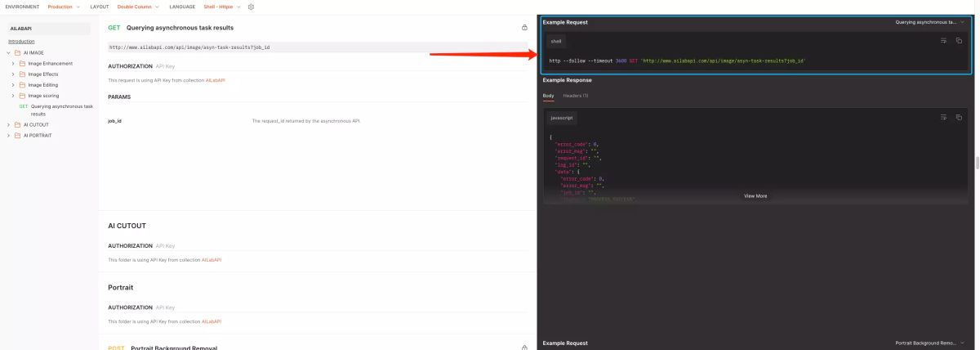Click the AI PORTRAIT folder icon
The image size is (980, 350).
tap(18, 135)
